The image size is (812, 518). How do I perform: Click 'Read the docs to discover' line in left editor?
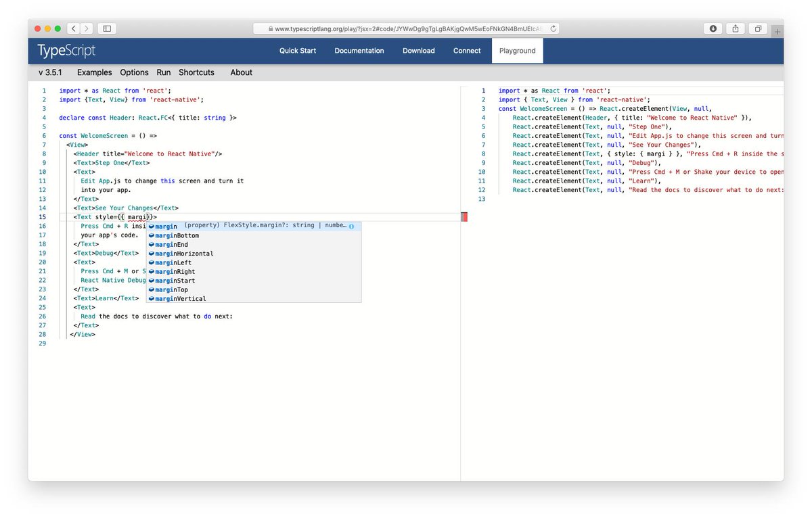[x=156, y=316]
